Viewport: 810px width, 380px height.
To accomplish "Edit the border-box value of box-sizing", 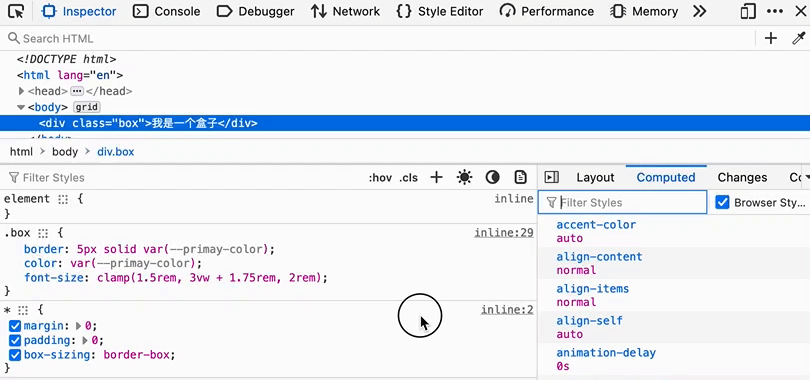I will [x=137, y=355].
